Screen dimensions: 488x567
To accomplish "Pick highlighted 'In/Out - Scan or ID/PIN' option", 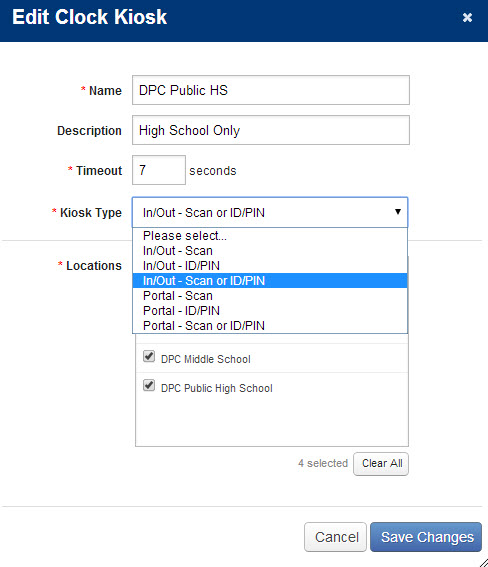I will (270, 281).
